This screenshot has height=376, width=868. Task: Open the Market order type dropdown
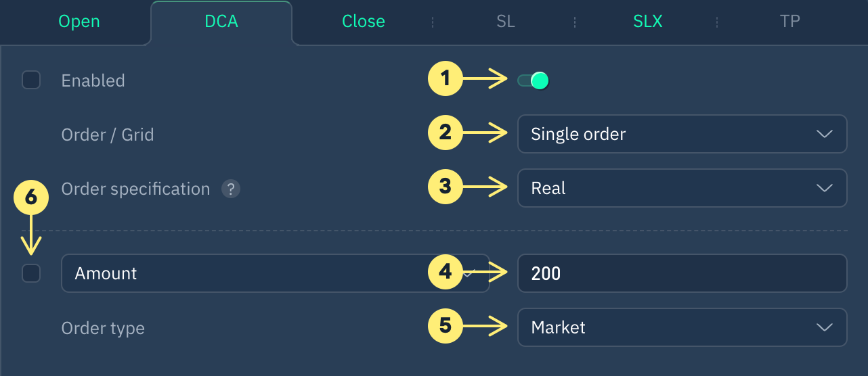tap(682, 327)
